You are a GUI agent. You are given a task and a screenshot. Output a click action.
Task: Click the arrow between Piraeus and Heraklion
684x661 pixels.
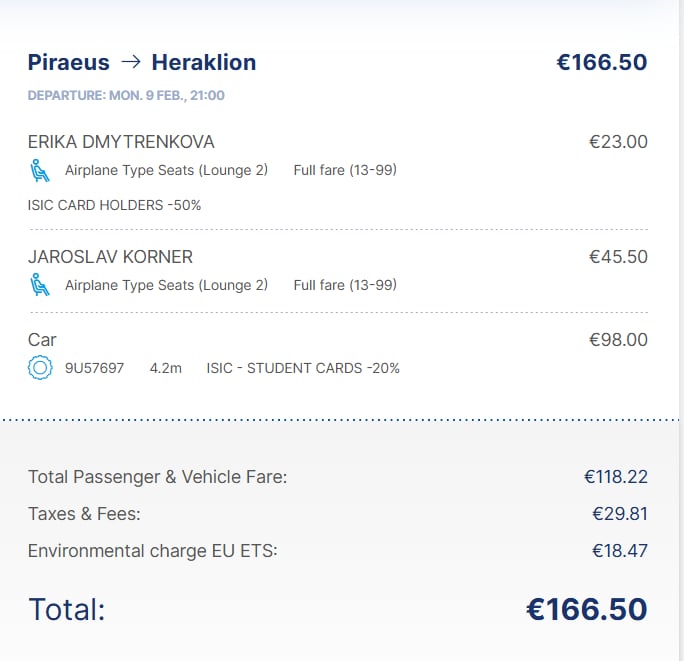tap(130, 62)
